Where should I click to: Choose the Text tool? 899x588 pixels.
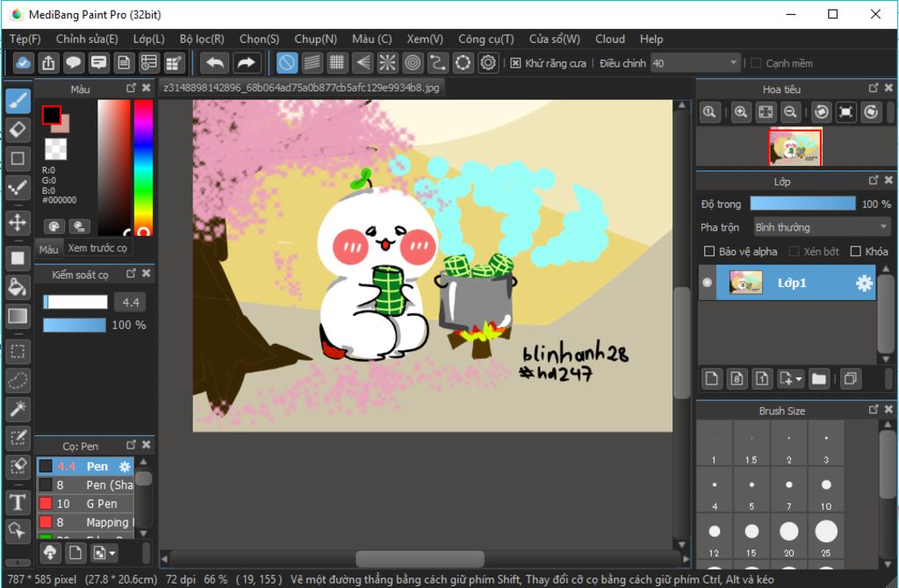pyautogui.click(x=18, y=502)
